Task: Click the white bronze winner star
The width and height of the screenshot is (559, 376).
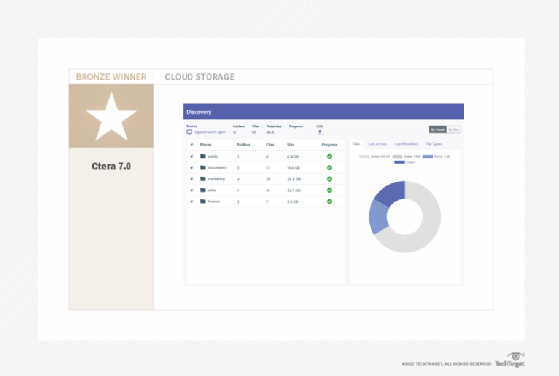Action: pyautogui.click(x=111, y=117)
